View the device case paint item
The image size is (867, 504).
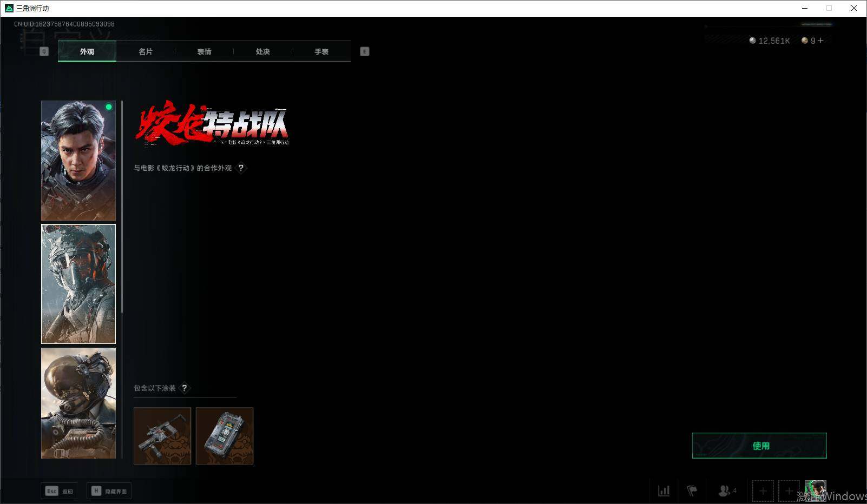click(225, 436)
